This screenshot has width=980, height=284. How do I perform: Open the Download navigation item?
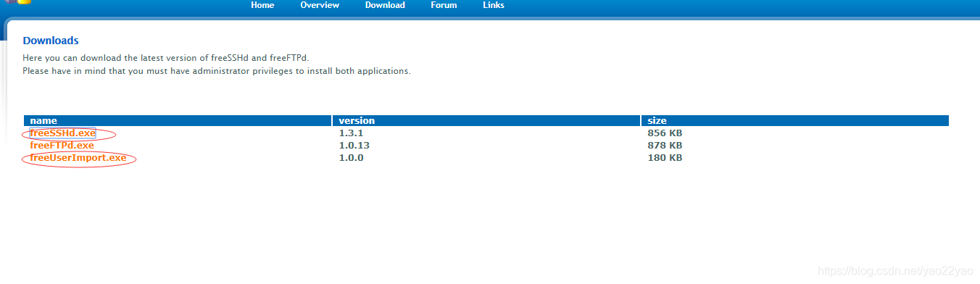385,5
